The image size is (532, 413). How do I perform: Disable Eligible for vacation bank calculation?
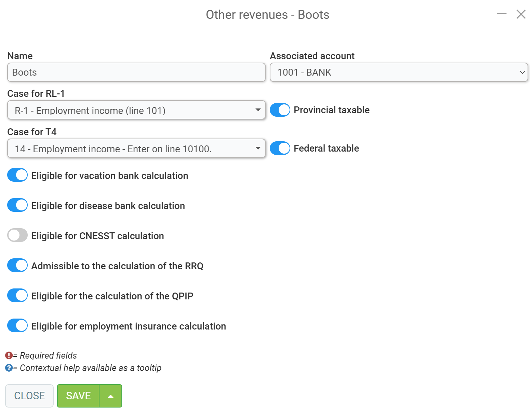point(17,175)
